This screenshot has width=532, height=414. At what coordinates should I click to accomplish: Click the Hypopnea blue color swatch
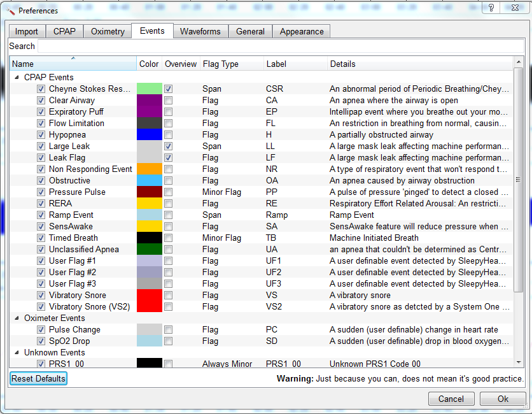(150, 135)
